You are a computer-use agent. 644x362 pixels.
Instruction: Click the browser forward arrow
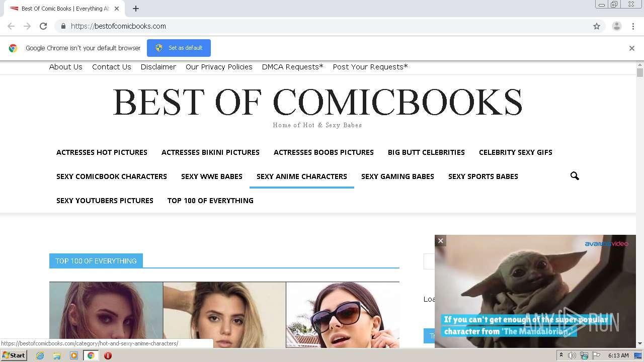click(27, 26)
